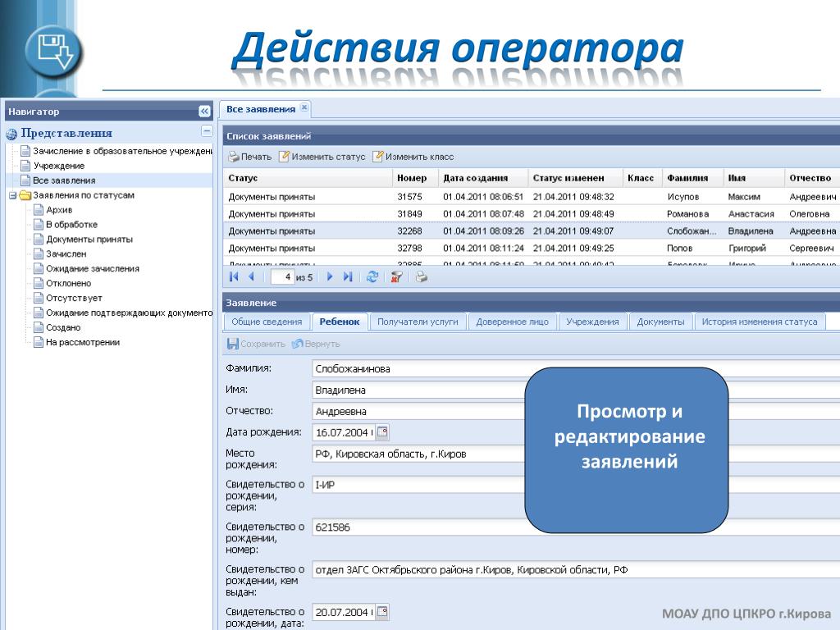Click printer icon in paging toolbar

(422, 276)
